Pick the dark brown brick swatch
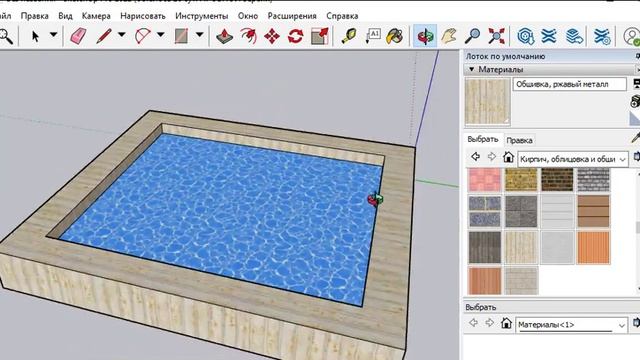This screenshot has width=640, height=360. click(x=557, y=180)
